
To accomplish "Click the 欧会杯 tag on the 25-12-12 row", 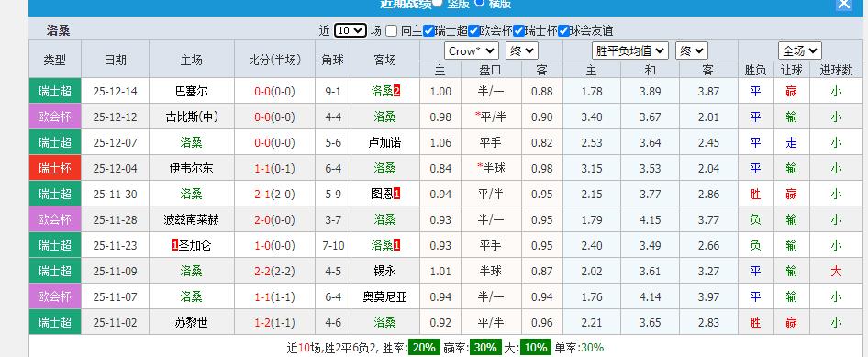I will click(55, 117).
